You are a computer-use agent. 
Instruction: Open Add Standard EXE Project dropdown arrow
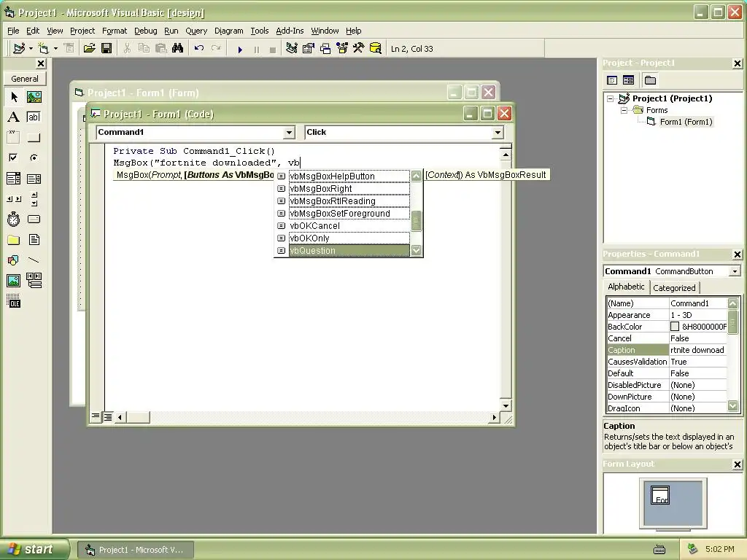click(31, 49)
